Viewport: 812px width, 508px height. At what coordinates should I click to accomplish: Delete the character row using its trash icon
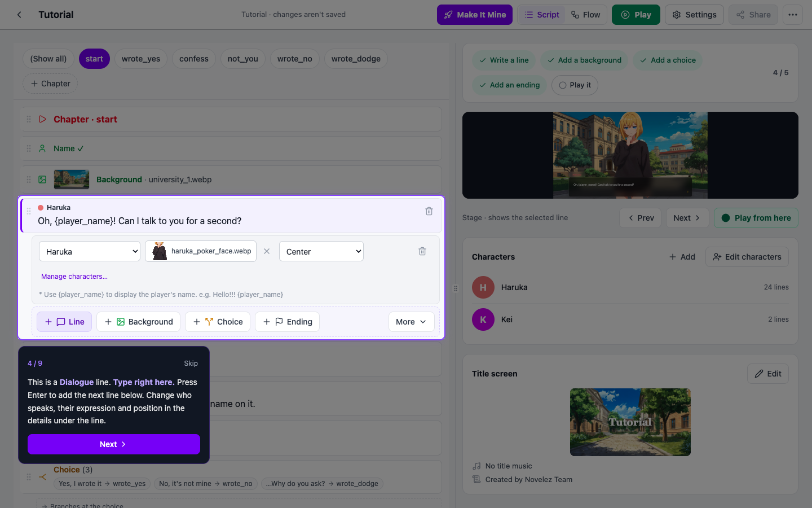point(422,251)
